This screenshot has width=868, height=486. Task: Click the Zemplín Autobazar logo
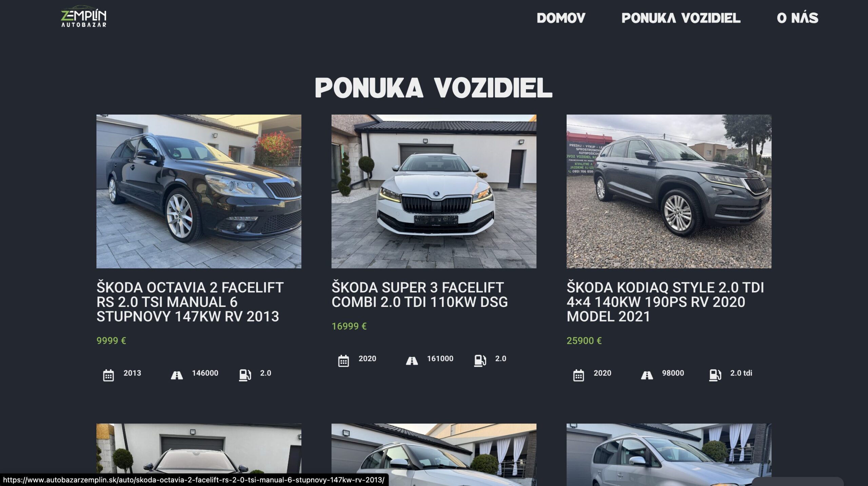click(83, 16)
